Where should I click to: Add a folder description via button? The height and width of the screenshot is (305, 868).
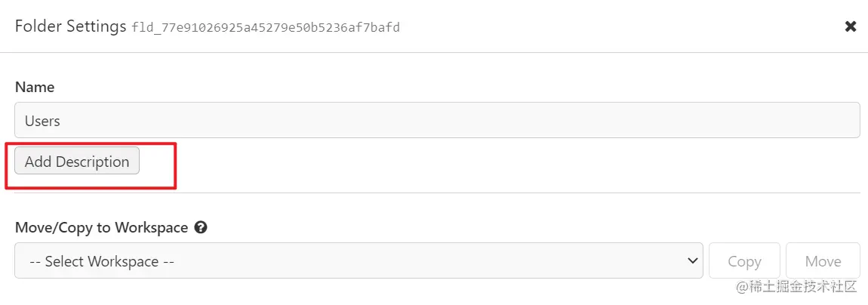(x=77, y=162)
